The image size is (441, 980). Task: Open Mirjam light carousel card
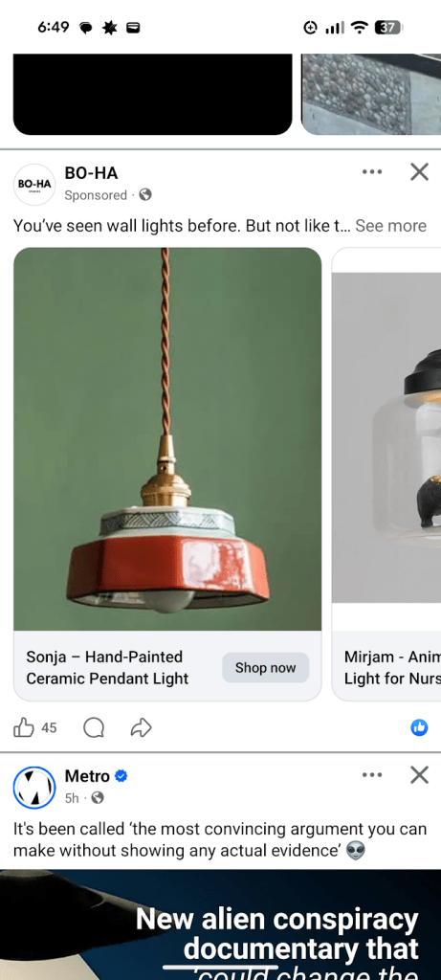pos(386,475)
